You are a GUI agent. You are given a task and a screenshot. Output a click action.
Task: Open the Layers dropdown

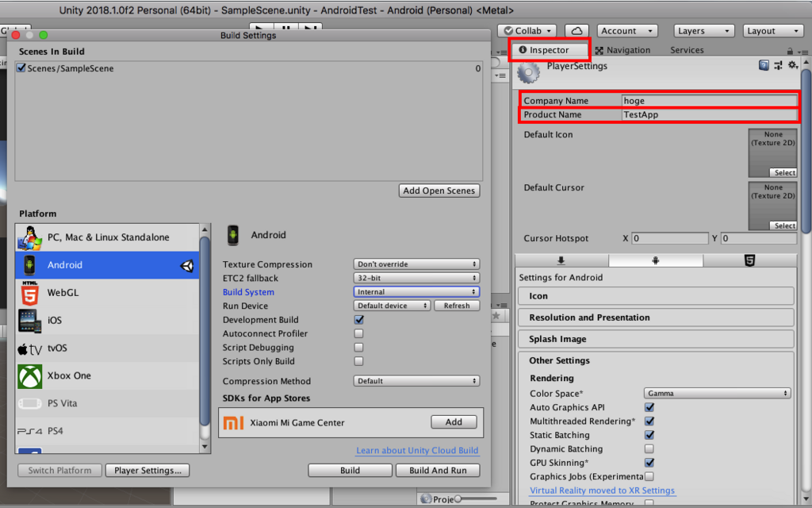pyautogui.click(x=704, y=31)
